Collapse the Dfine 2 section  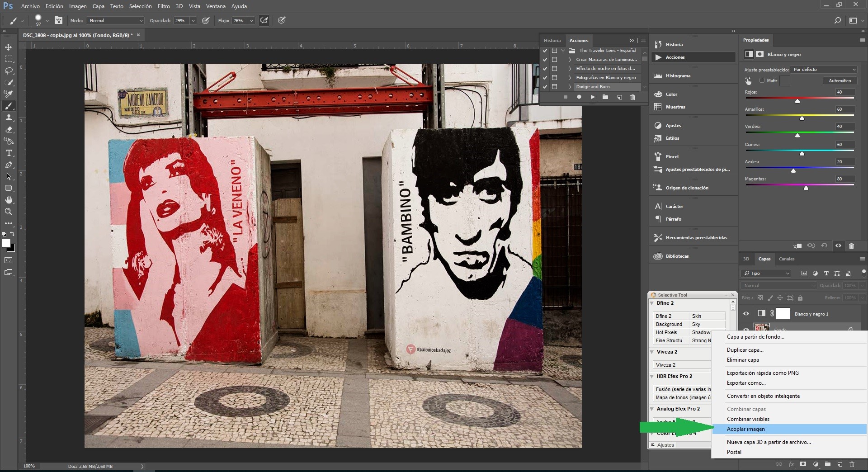click(652, 303)
